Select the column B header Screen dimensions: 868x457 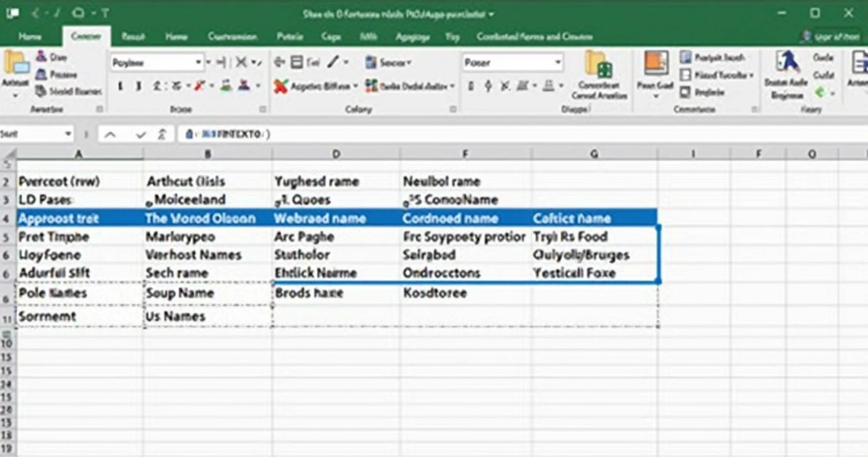[207, 153]
